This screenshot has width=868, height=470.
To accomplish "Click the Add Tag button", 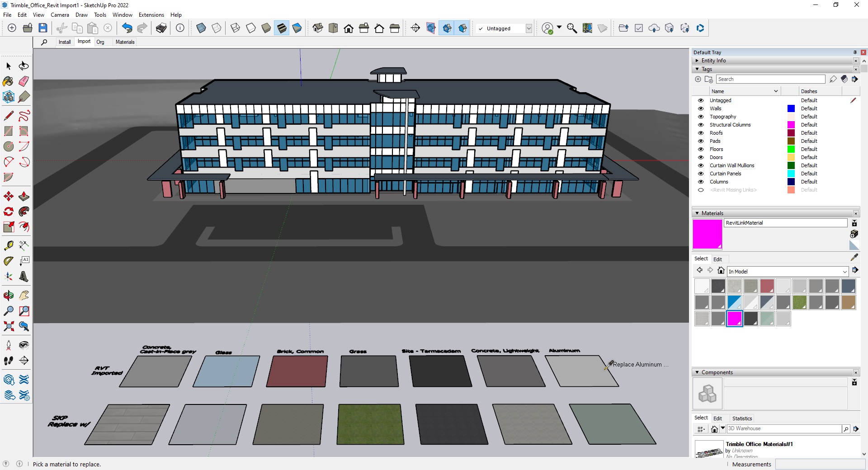I will coord(698,79).
